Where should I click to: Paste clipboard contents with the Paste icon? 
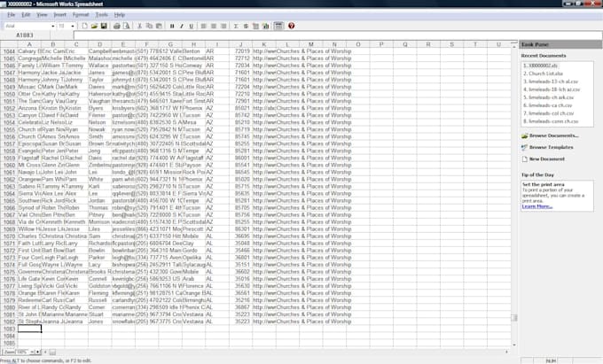(x=159, y=26)
